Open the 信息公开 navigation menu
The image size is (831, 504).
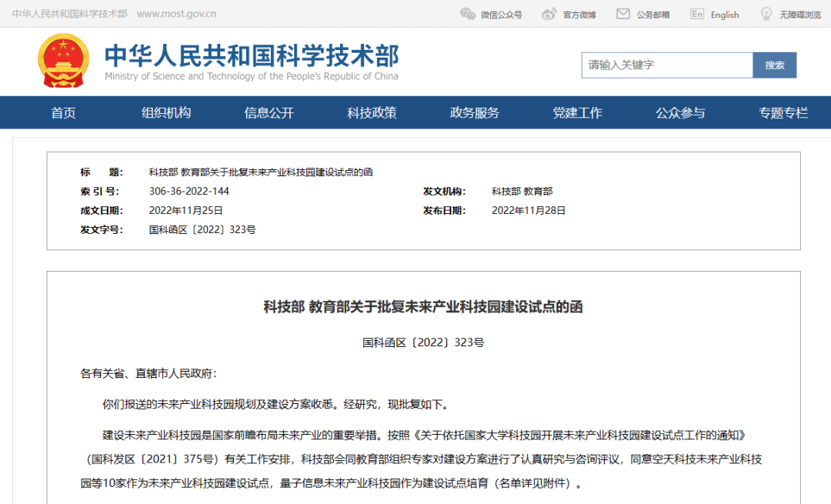(269, 112)
